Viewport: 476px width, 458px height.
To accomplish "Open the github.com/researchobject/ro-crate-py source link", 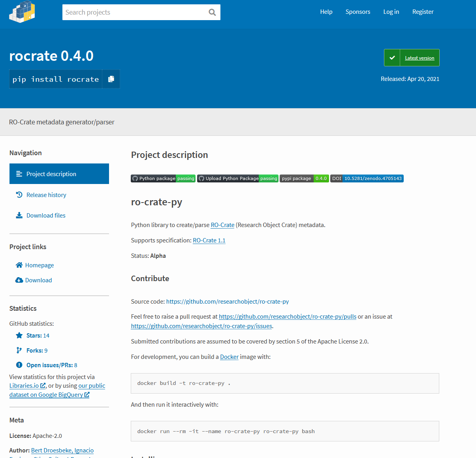I will tap(228, 301).
